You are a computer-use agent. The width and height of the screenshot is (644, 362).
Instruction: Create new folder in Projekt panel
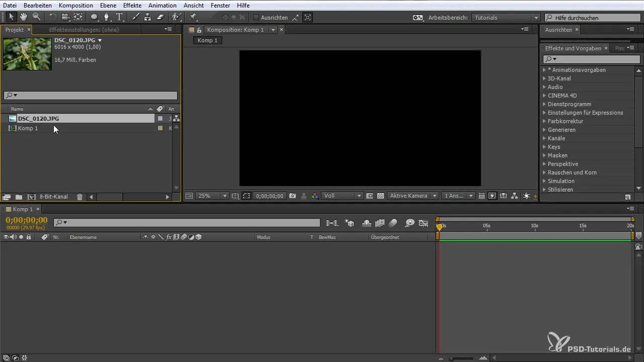point(19,197)
